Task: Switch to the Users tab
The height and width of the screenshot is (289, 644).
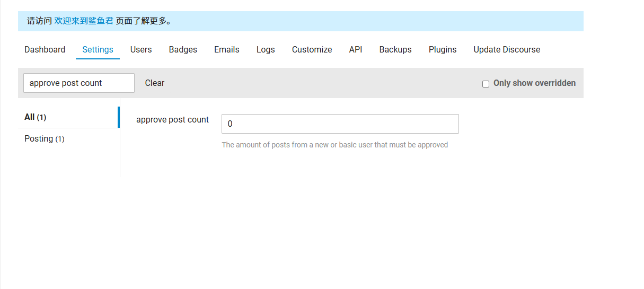Action: pyautogui.click(x=141, y=49)
